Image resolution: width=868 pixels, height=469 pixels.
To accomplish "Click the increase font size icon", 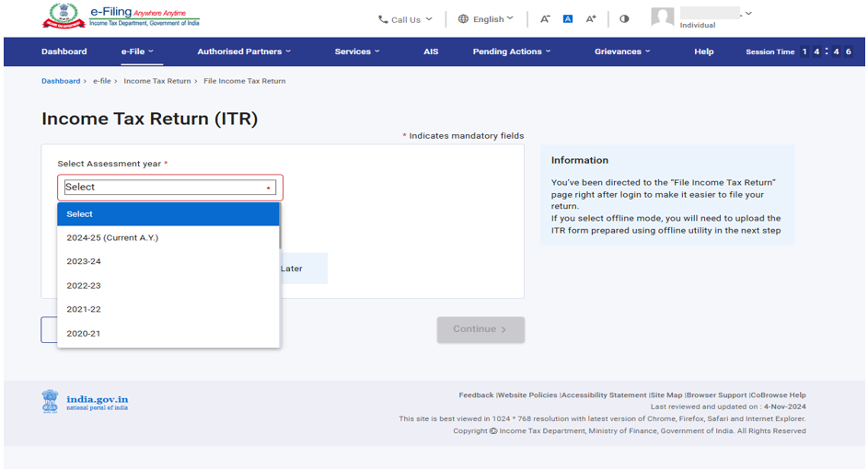I will pyautogui.click(x=592, y=19).
